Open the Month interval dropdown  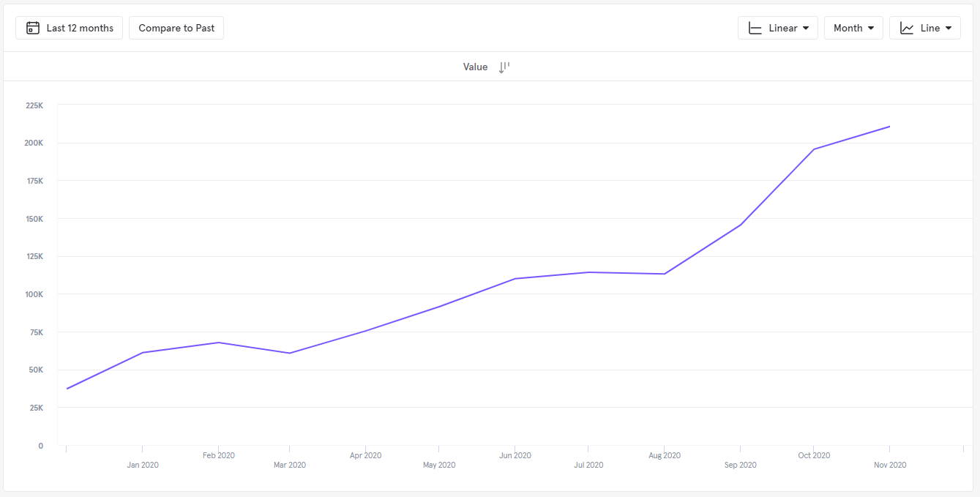click(853, 28)
